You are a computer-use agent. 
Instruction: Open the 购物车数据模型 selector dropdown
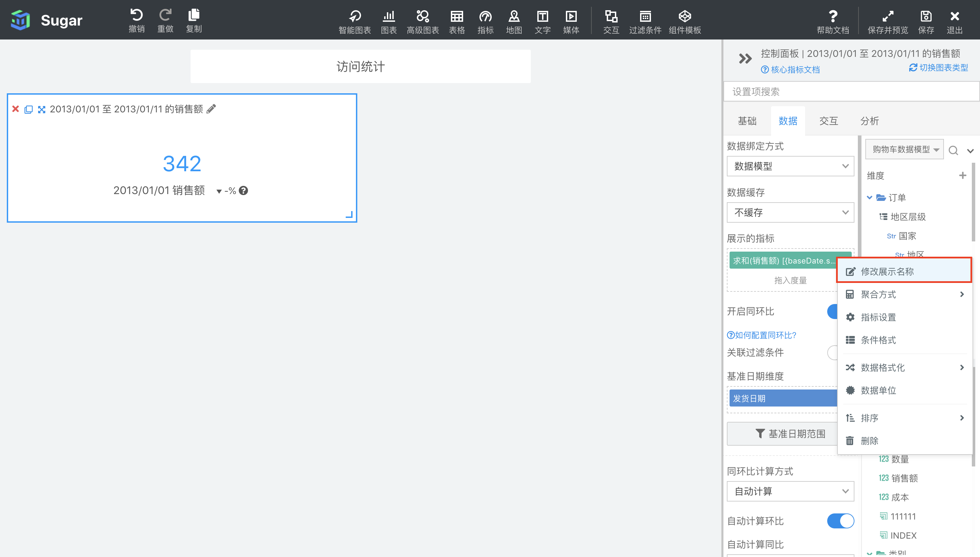pyautogui.click(x=905, y=149)
